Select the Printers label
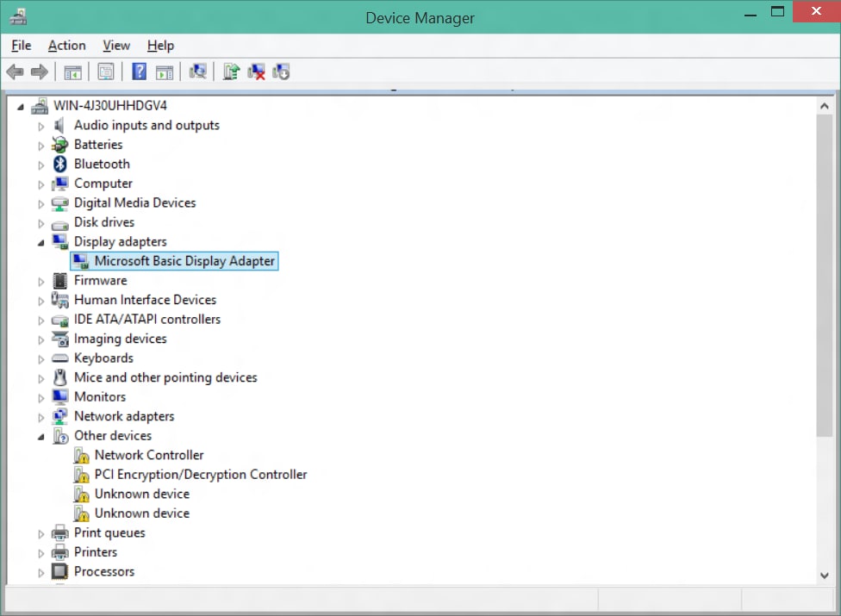 click(x=96, y=551)
